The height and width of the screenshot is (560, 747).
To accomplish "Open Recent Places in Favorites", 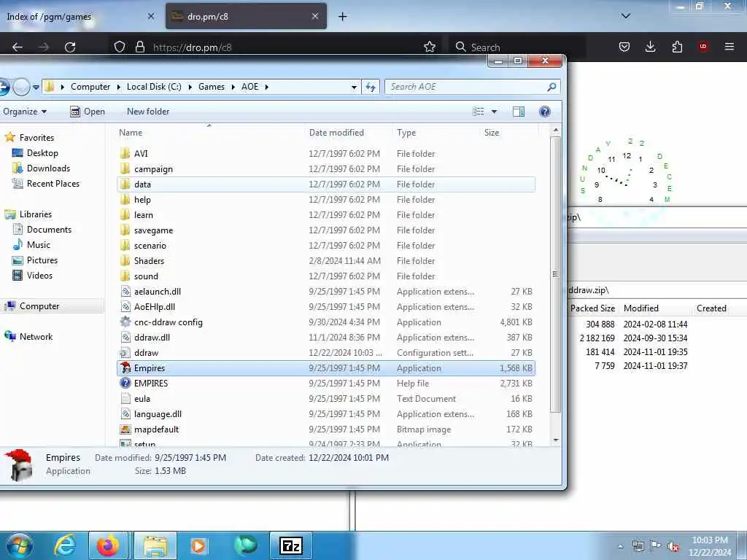I will [53, 183].
